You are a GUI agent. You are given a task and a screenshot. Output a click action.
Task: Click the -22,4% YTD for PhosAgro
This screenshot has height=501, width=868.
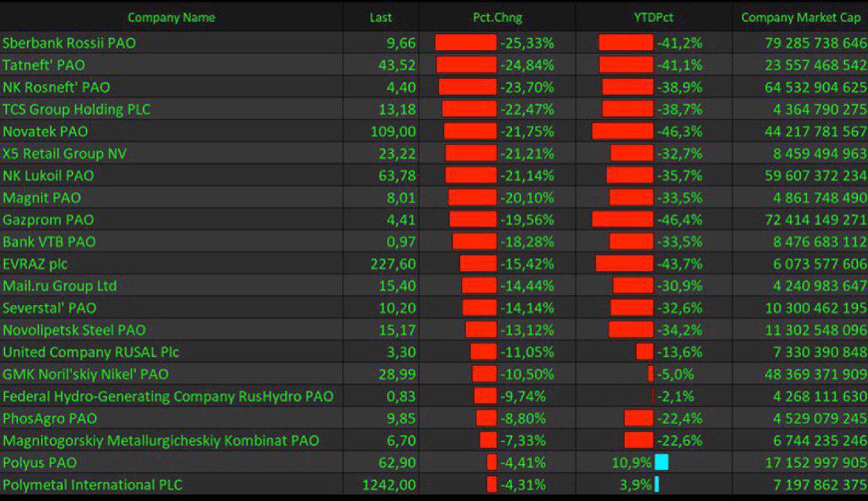[x=680, y=418]
